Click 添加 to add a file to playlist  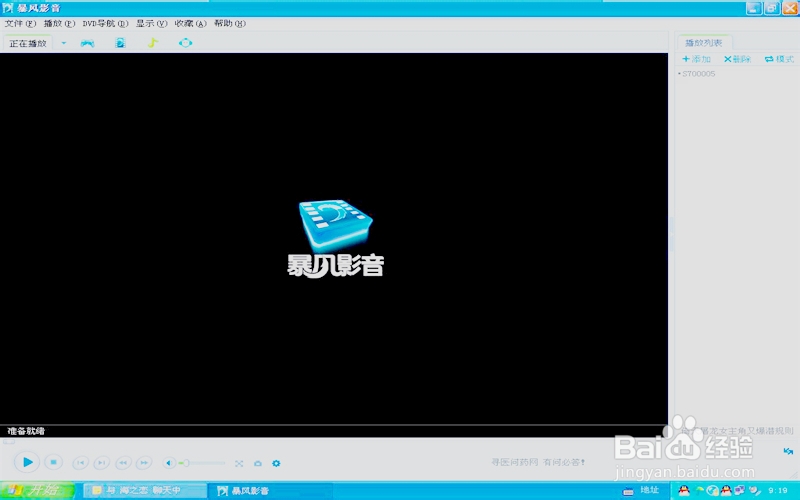coord(697,59)
